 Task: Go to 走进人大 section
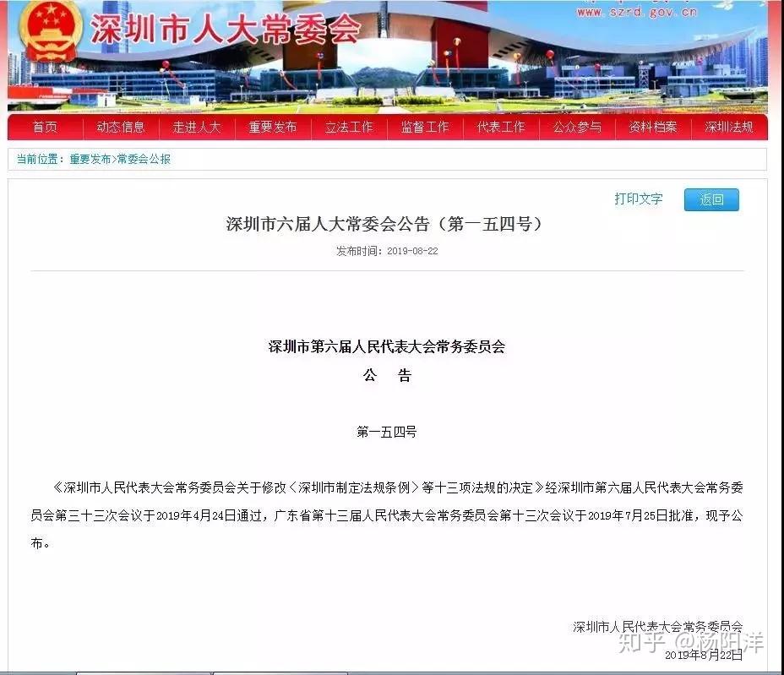[197, 127]
